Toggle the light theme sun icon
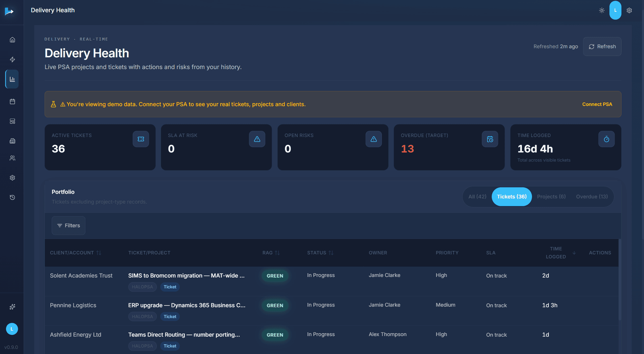Viewport: 644px width, 354px height. (602, 10)
